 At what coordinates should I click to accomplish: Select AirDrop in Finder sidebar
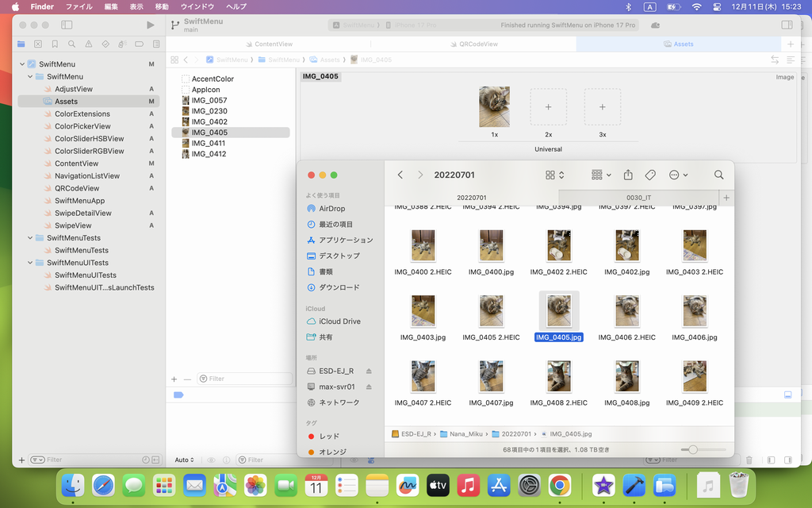[331, 209]
